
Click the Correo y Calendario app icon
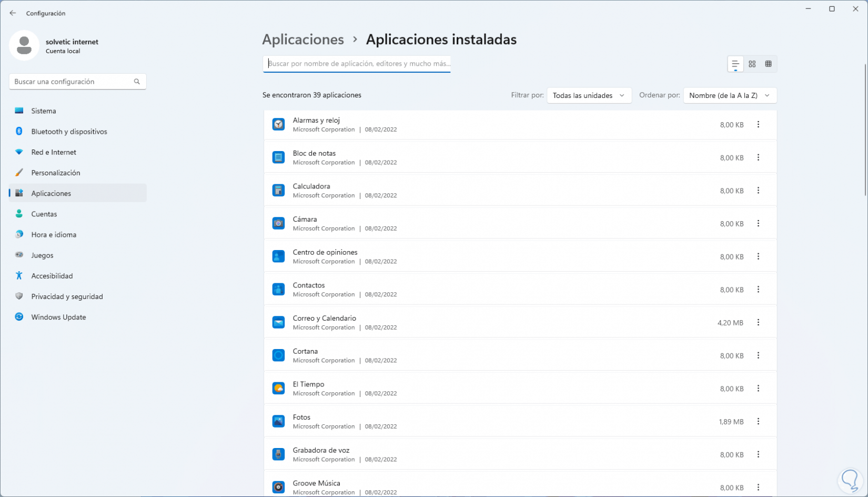coord(278,322)
